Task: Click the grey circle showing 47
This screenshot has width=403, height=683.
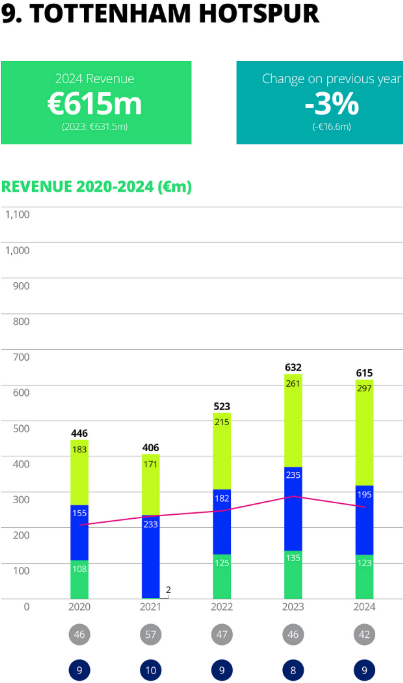Action: 222,635
